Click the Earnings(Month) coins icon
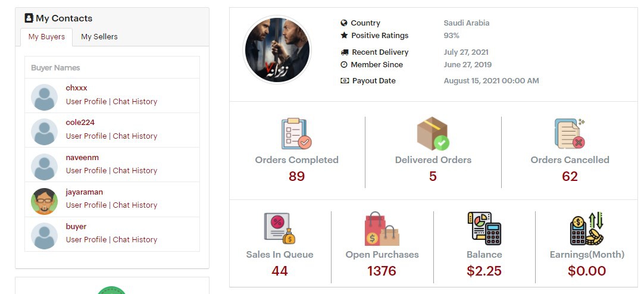The image size is (644, 294). (x=587, y=229)
